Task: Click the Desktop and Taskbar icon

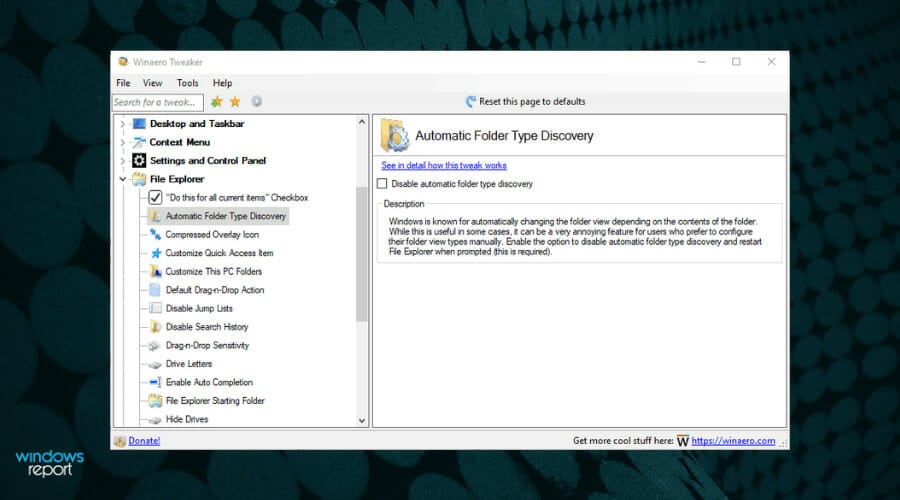Action: tap(139, 123)
